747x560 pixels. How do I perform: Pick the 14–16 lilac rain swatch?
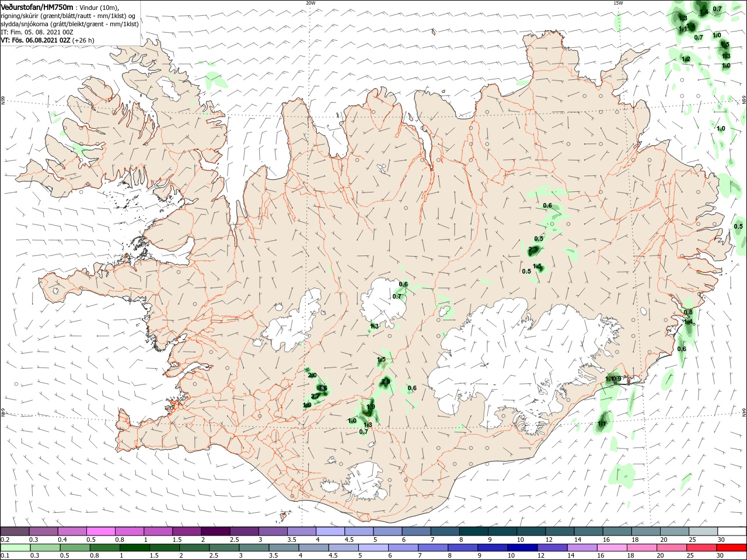coord(582,548)
